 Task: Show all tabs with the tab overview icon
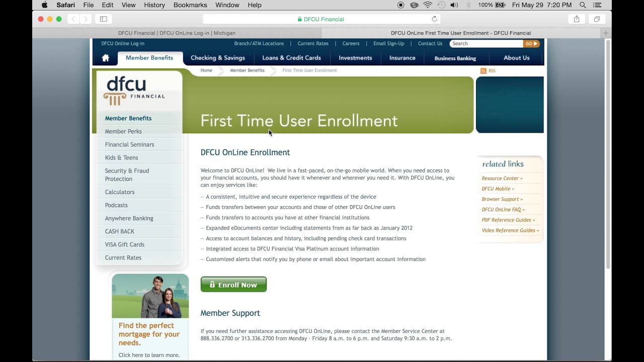click(597, 19)
